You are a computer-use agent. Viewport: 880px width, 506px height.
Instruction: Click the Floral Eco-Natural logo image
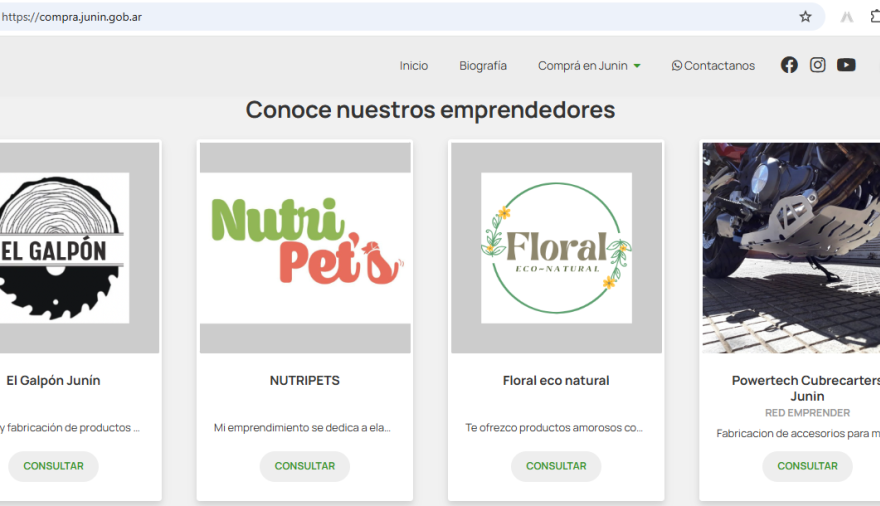(x=556, y=247)
